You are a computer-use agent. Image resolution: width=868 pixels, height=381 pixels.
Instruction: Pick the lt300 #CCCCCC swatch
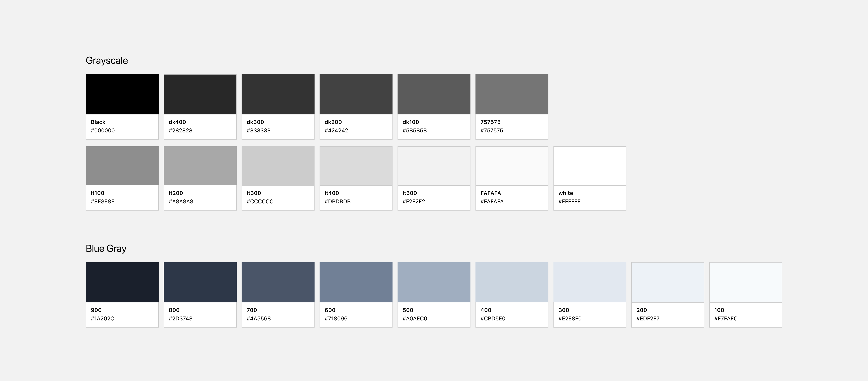(x=278, y=166)
